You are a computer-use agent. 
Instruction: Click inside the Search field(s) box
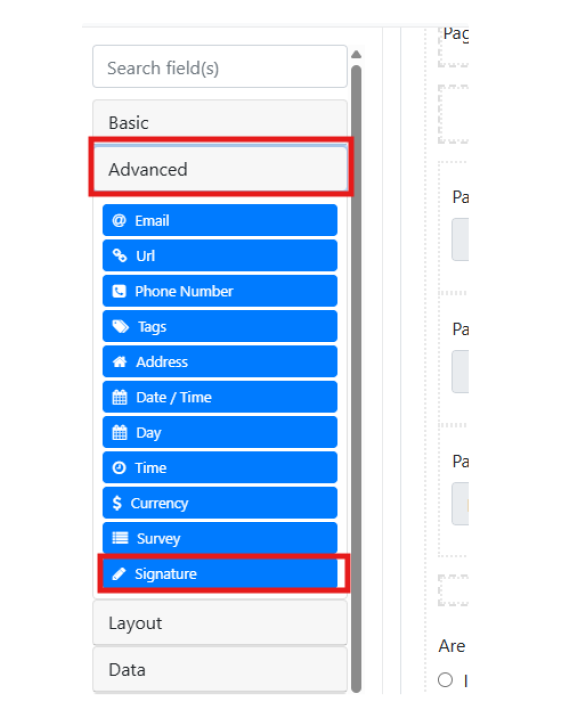point(220,67)
